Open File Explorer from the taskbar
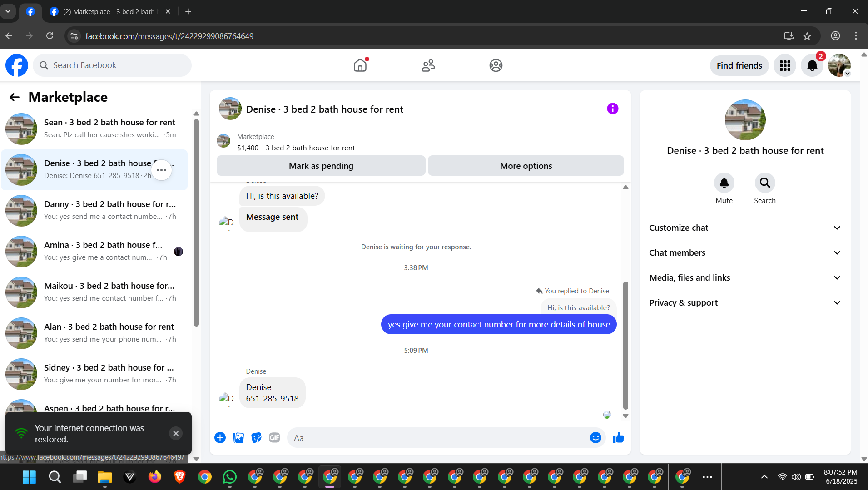The image size is (868, 490). (105, 477)
